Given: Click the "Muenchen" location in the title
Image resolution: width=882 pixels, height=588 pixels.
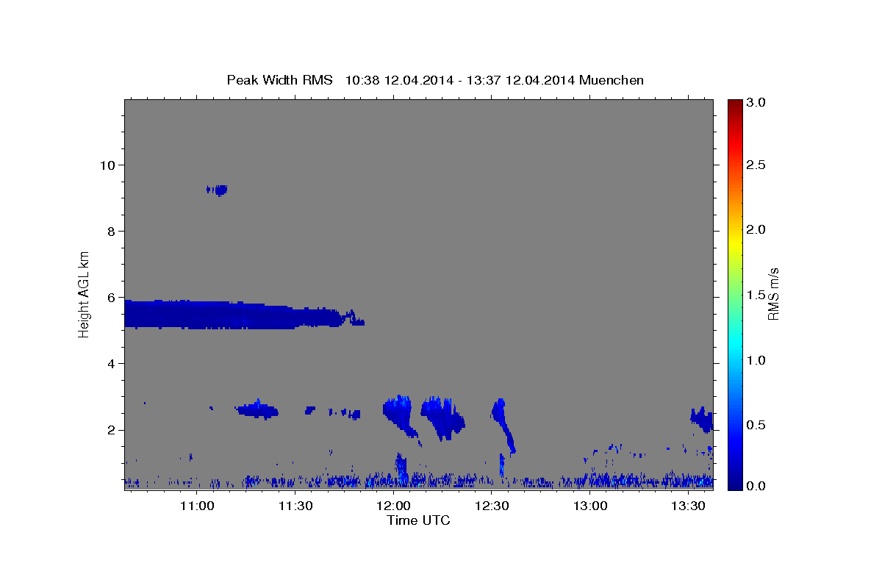Looking at the screenshot, I should [612, 79].
